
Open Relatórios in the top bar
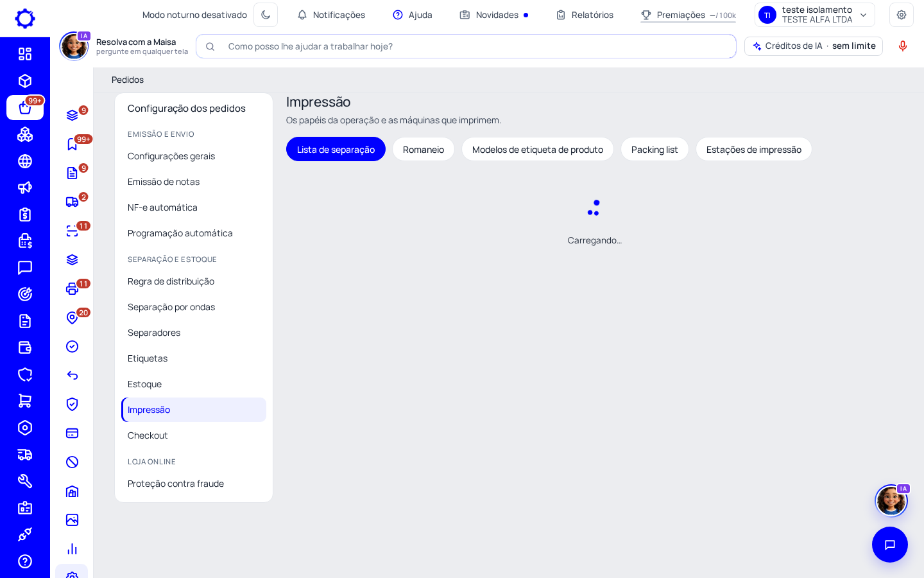(x=585, y=15)
